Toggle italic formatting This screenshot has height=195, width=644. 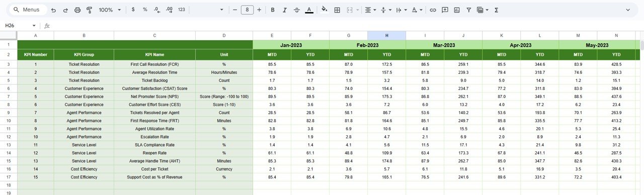click(x=285, y=10)
